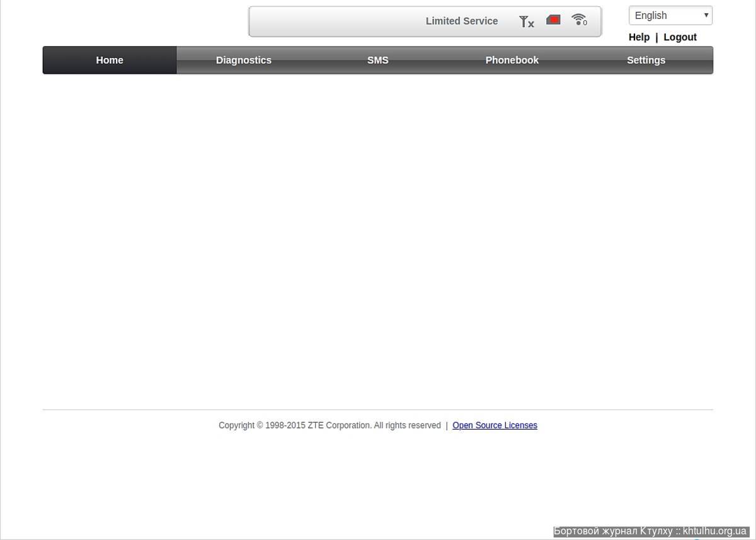This screenshot has width=756, height=540.
Task: Open the Phonebook tab
Action: [512, 60]
